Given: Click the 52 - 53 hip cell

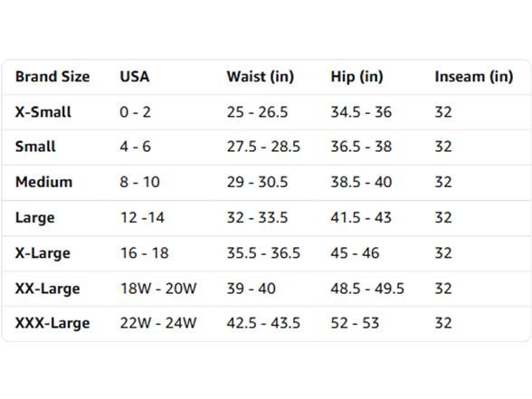Looking at the screenshot, I should 355,323.
